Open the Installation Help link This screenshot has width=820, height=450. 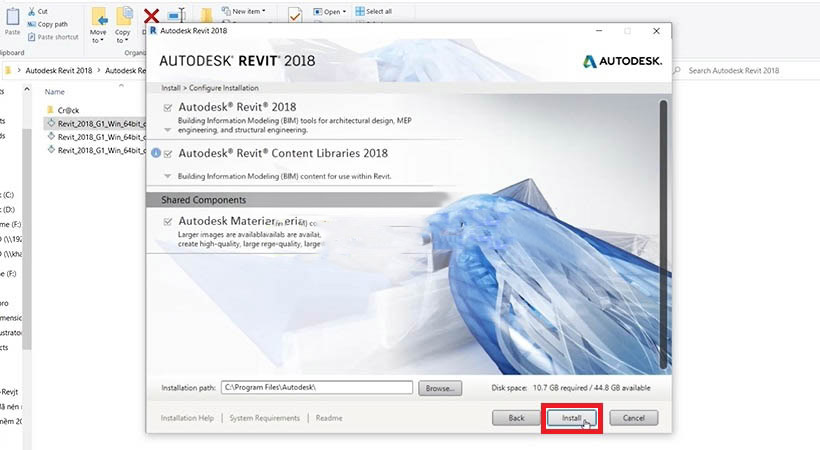point(187,418)
